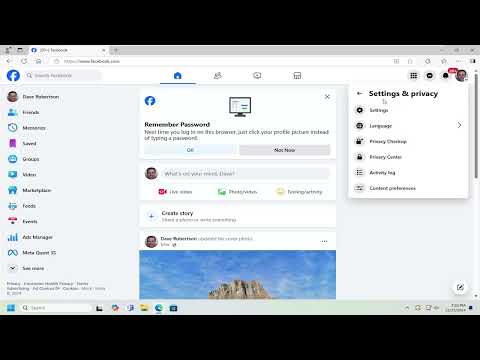Screen dimensions: 480x360
Task: Go back from Settings & privacy menu
Action: pos(359,94)
